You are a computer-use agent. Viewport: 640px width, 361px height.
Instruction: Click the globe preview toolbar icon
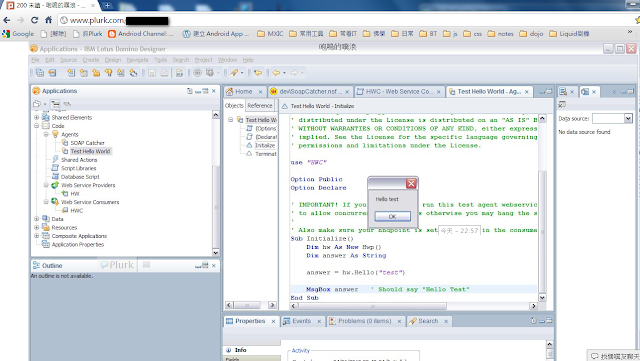197,73
